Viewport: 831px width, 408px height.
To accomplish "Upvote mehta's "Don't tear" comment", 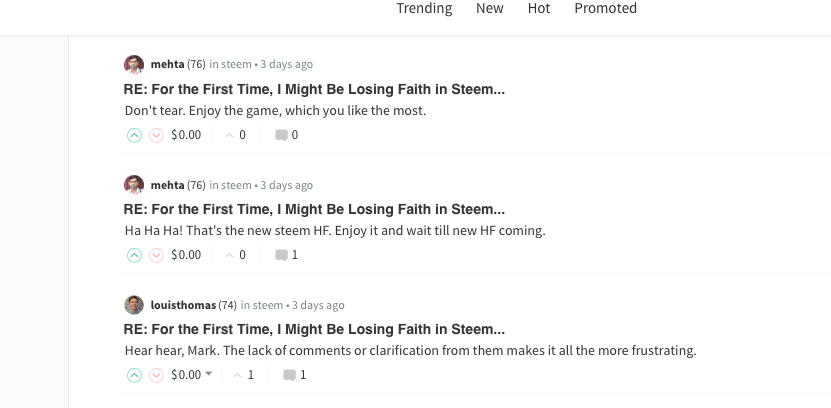I will [x=134, y=135].
